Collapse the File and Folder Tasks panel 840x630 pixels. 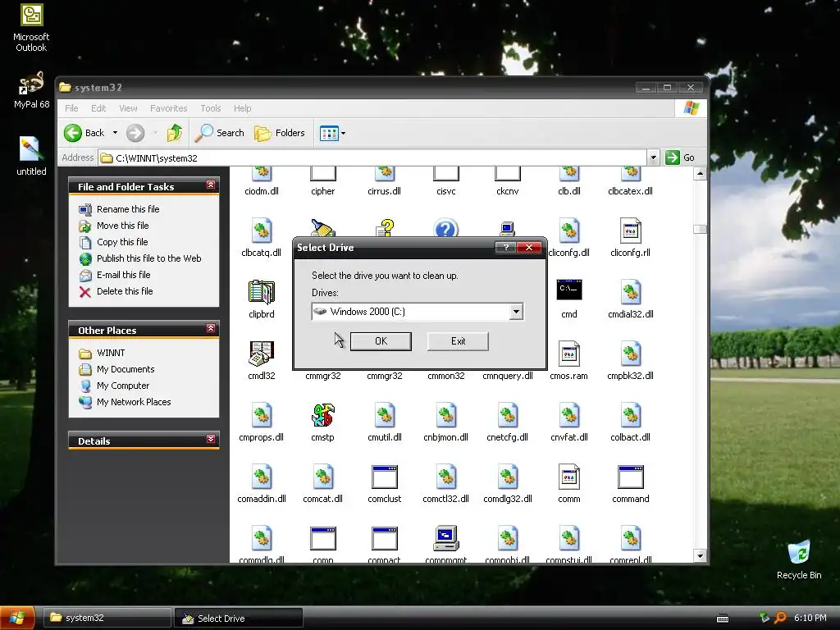pos(211,185)
